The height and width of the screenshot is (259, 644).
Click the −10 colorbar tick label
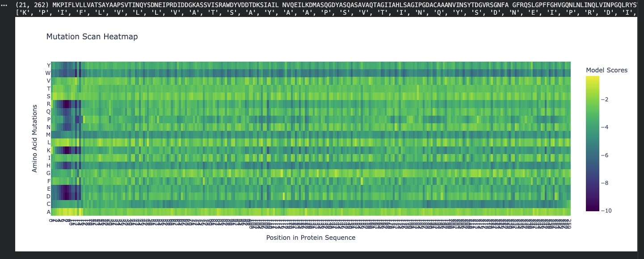tap(607, 210)
